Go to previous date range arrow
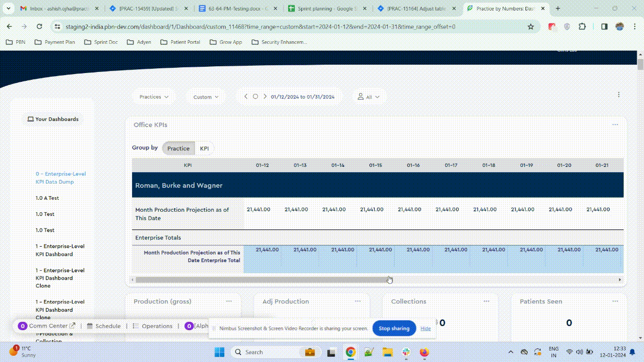Screen dimensions: 644x362 [246, 96]
